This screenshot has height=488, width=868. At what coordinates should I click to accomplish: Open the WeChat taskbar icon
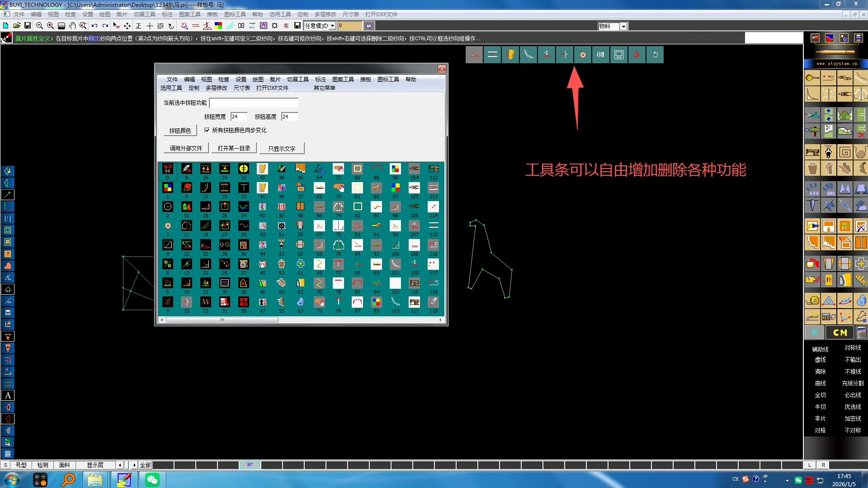[x=152, y=479]
